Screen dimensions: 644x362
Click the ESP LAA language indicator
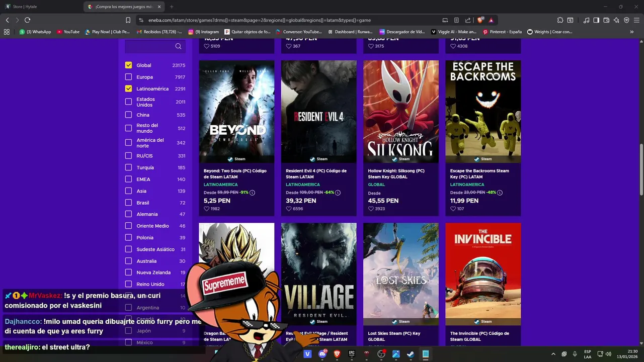[587, 354]
